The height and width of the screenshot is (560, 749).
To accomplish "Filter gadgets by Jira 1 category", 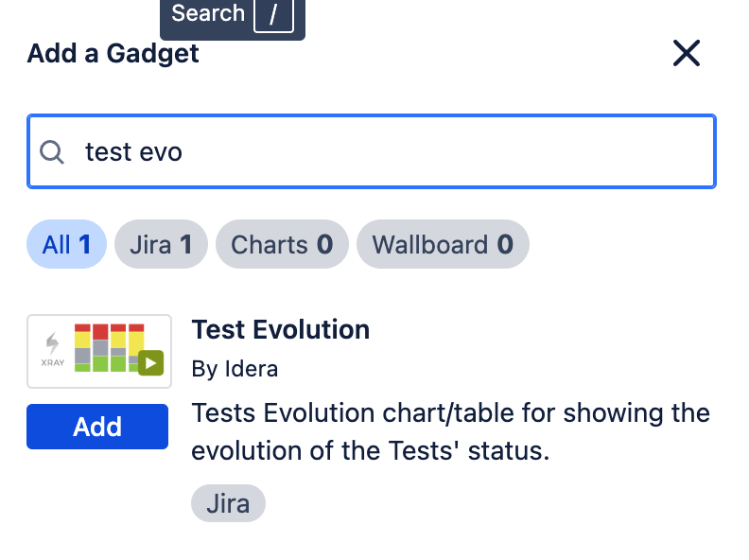I will click(x=161, y=244).
